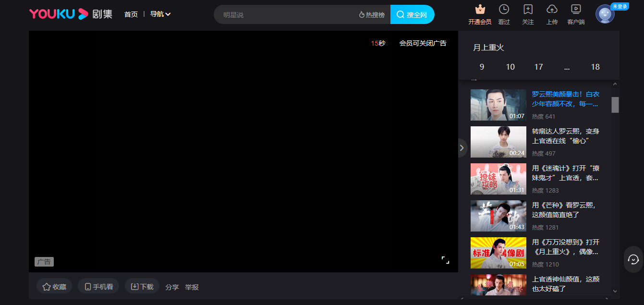This screenshot has width=644, height=305.
Task: Click the 上传 upload cloud icon
Action: click(552, 9)
